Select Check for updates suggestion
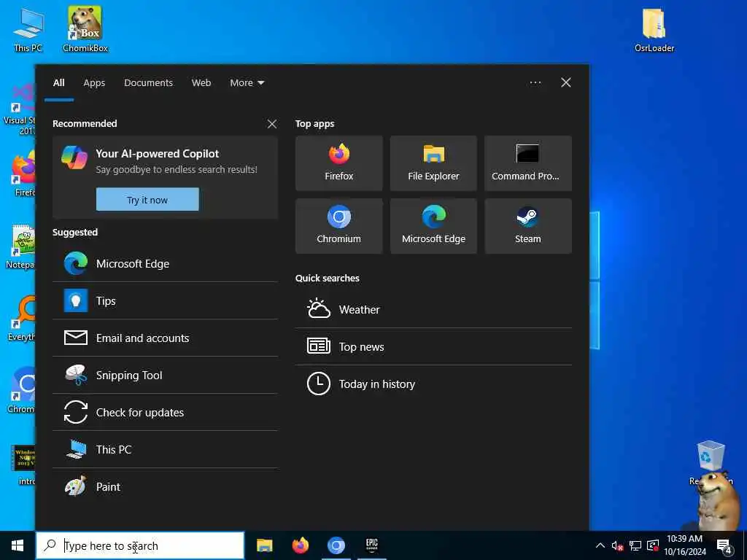Viewport: 747px width, 560px height. [165, 413]
